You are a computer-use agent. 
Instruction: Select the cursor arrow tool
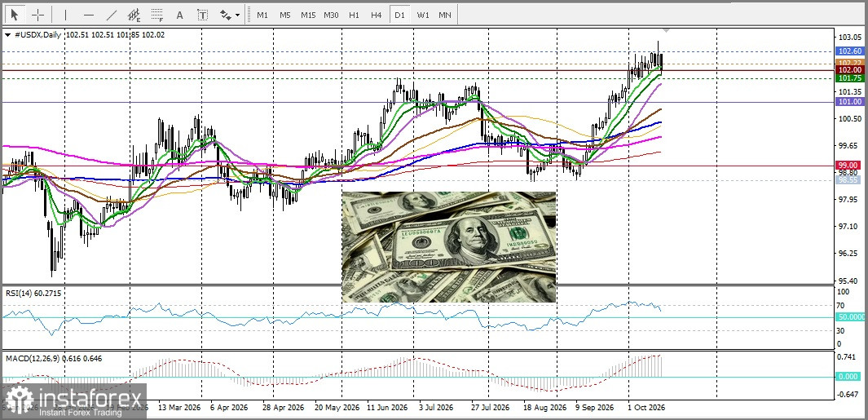coord(15,15)
